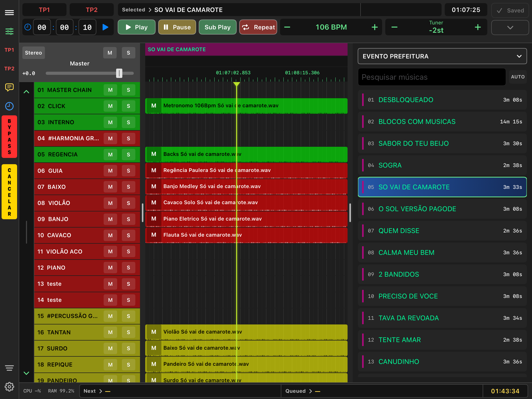Click the timer clock icon beside 00:00:10
532x399 pixels.
tap(28, 27)
